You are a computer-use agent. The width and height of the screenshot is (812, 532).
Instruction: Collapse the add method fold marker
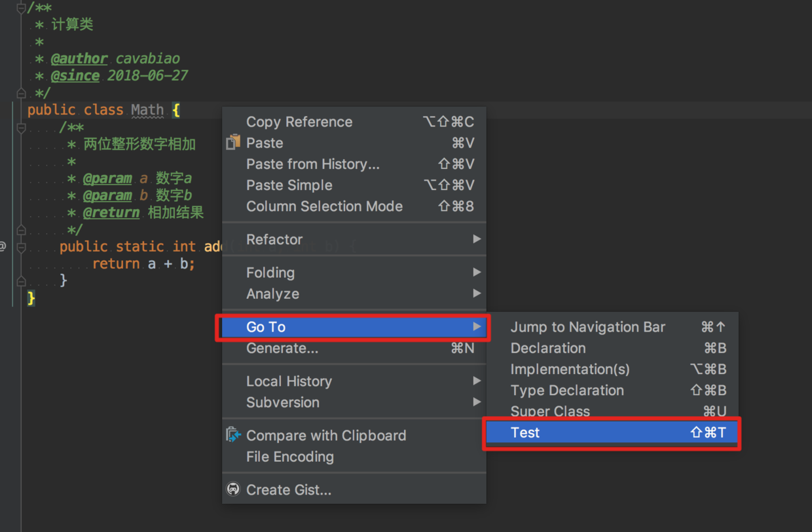[x=22, y=248]
